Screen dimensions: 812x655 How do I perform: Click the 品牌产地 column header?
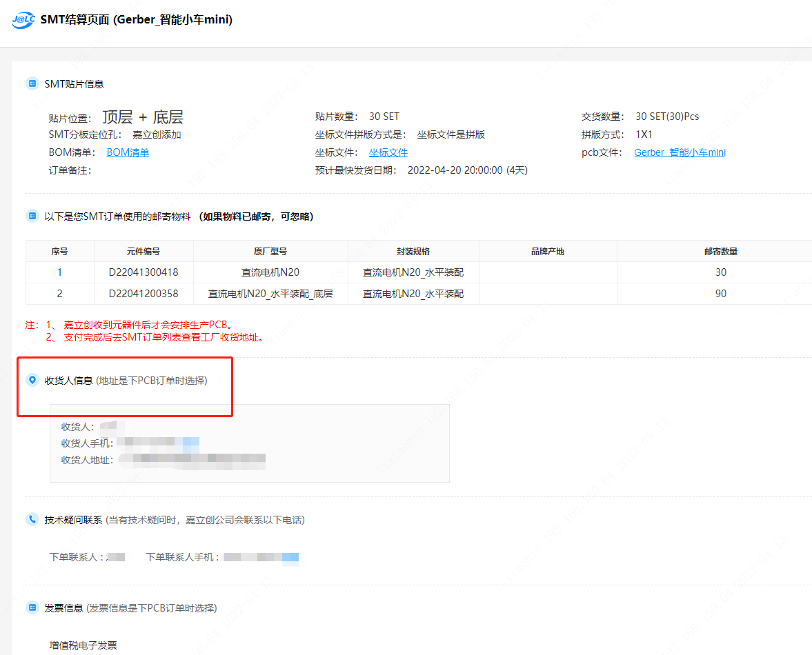(x=548, y=251)
